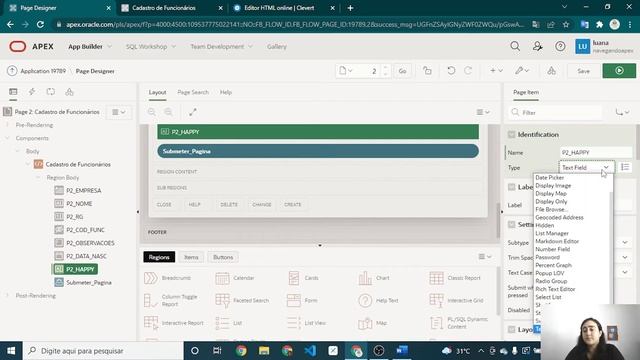This screenshot has height=360, width=640.
Task: Open the layout options menu
Action: pyautogui.click(x=483, y=112)
